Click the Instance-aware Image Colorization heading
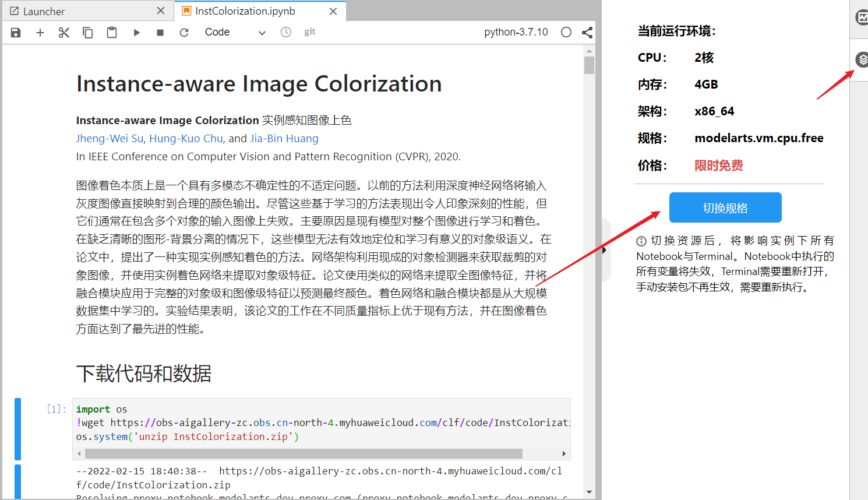Screen dimensions: 868x500 coord(259,84)
